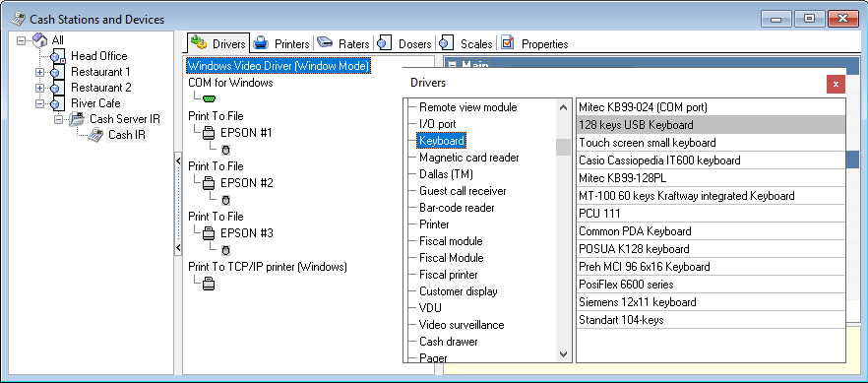
Task: Choose PCU 111 driver
Action: (711, 214)
